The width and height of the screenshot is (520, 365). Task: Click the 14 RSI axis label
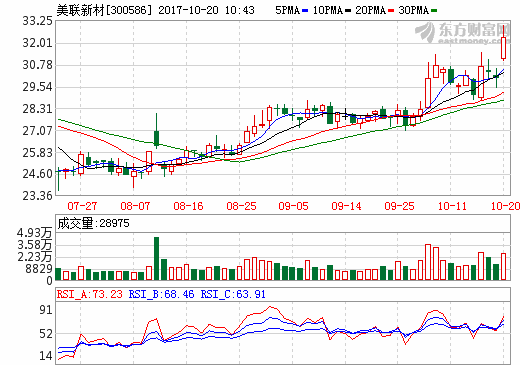[46, 356]
